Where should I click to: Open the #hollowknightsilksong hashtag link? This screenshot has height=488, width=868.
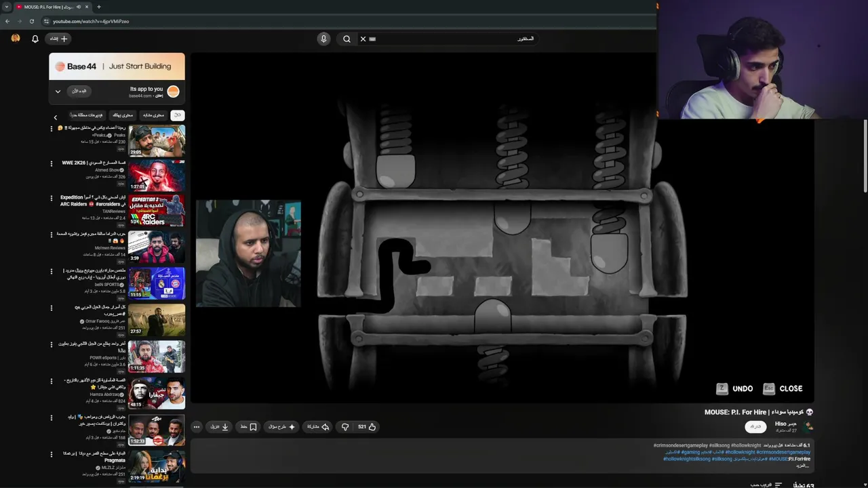tap(687, 459)
